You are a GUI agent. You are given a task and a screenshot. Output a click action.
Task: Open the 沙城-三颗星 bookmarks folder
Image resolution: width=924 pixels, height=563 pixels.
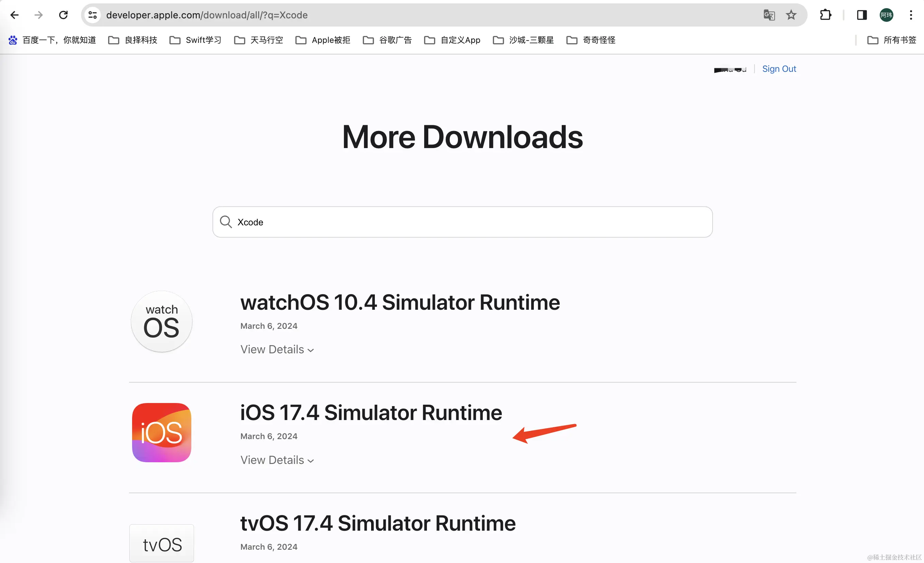[523, 40]
